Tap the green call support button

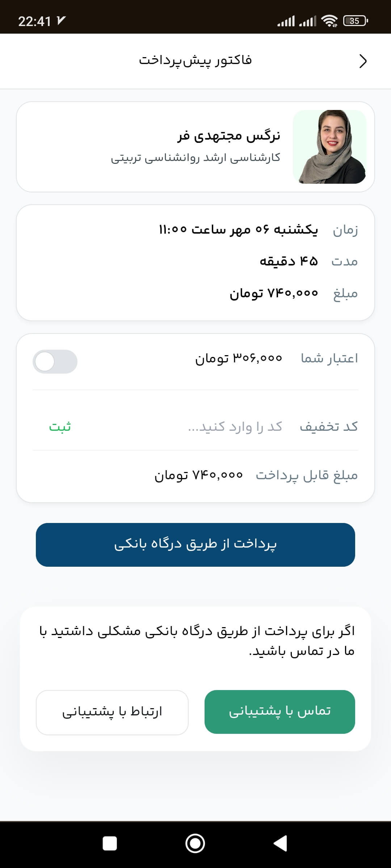(279, 712)
